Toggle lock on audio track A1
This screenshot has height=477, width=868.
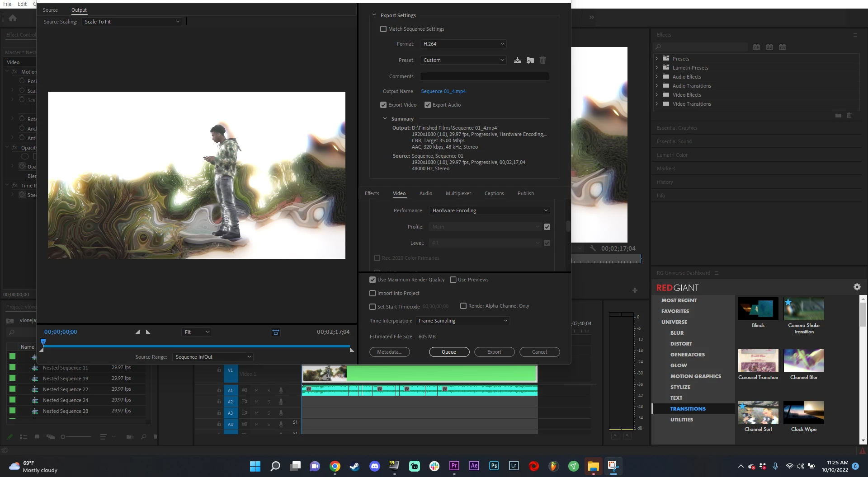219,390
